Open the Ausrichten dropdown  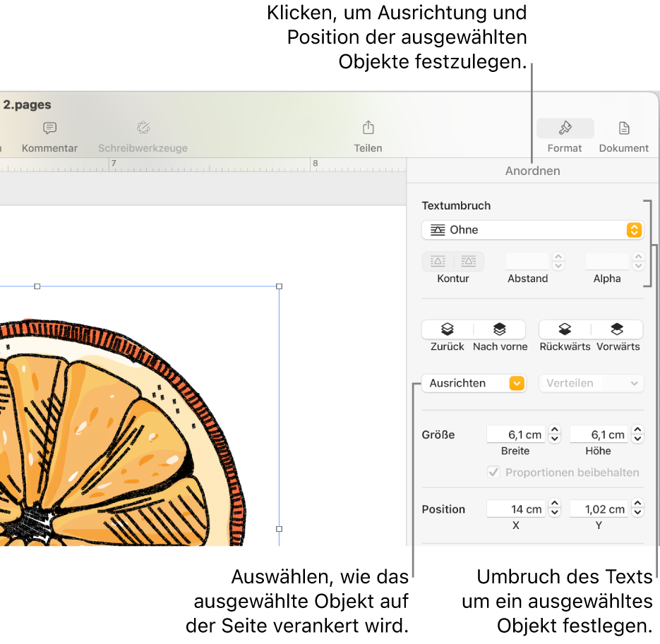(x=474, y=383)
